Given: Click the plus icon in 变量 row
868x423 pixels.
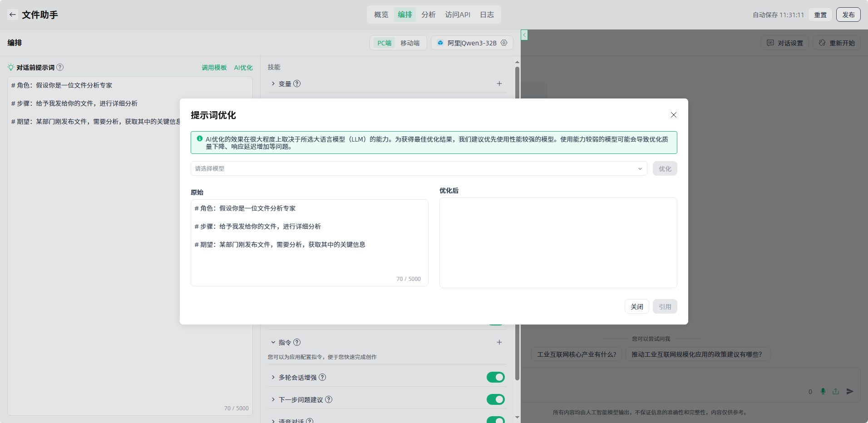Looking at the screenshot, I should (x=499, y=84).
